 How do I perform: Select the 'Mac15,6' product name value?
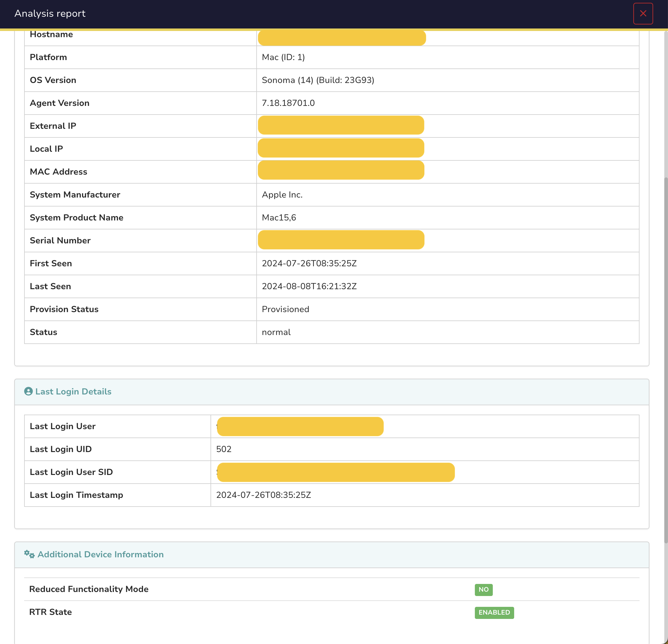[279, 218]
